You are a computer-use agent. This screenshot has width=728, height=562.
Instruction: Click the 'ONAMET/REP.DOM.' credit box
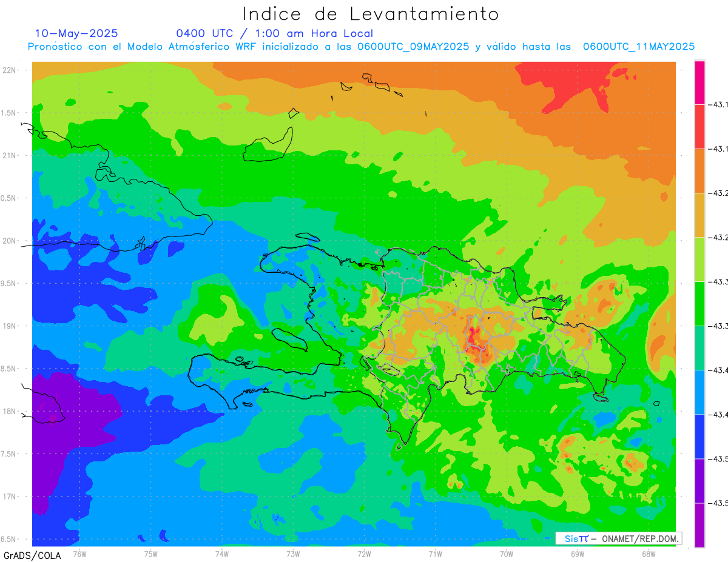coord(618,538)
